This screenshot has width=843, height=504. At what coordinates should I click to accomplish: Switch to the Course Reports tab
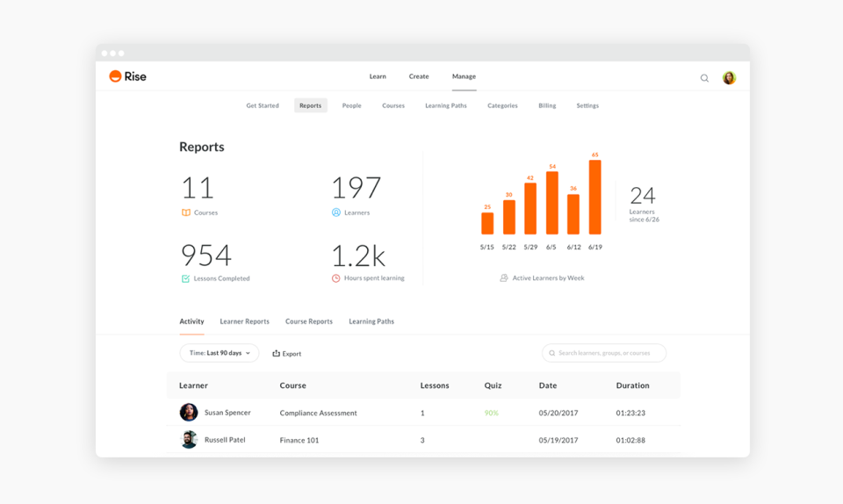[309, 321]
